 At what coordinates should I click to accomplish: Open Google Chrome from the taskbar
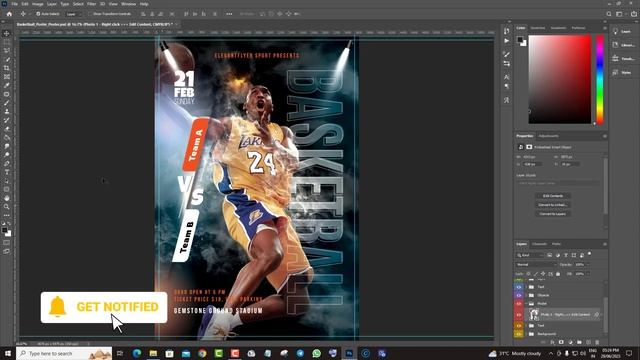(x=202, y=353)
